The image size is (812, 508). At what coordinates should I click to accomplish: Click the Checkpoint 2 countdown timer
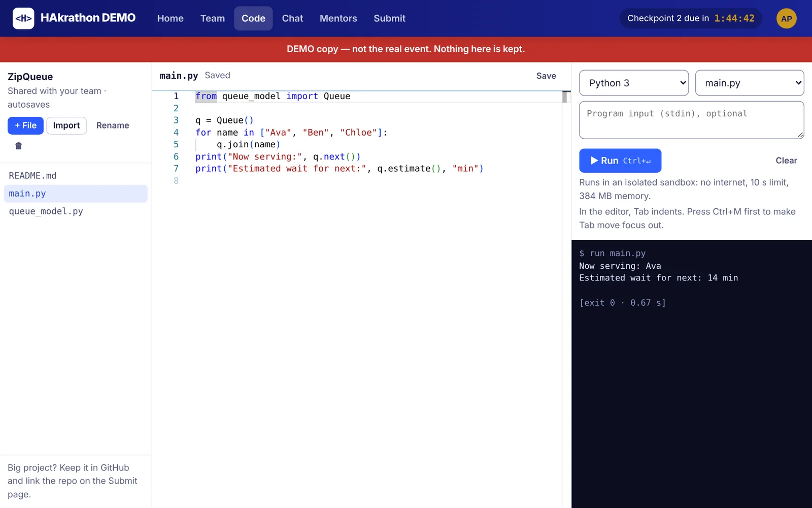691,18
